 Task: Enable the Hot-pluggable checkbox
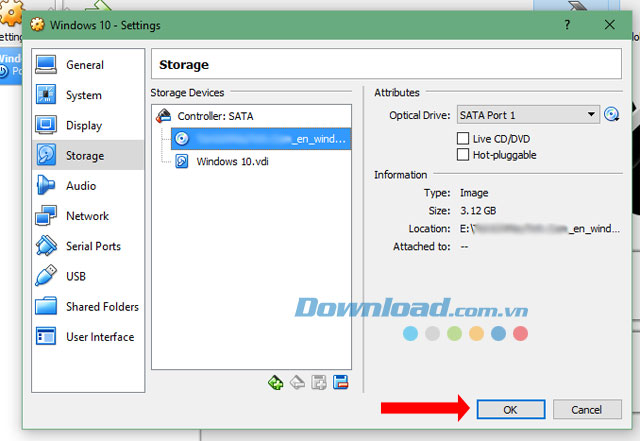point(463,155)
